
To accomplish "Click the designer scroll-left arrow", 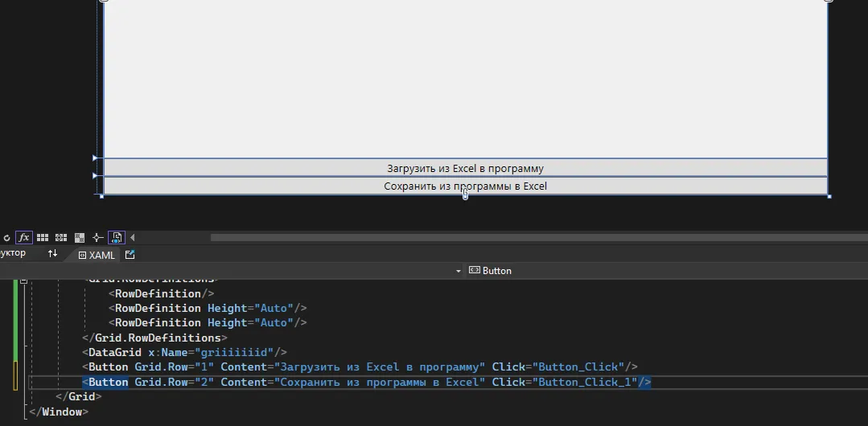I will [132, 237].
